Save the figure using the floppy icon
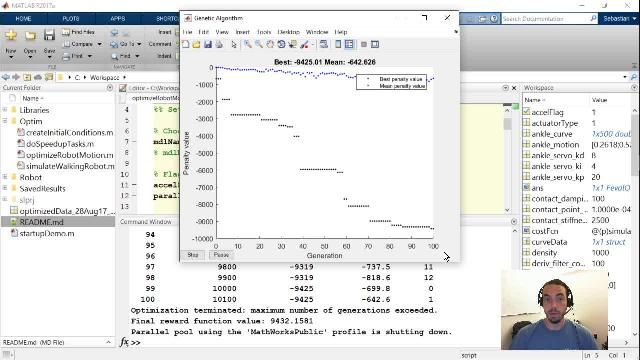 pyautogui.click(x=208, y=44)
